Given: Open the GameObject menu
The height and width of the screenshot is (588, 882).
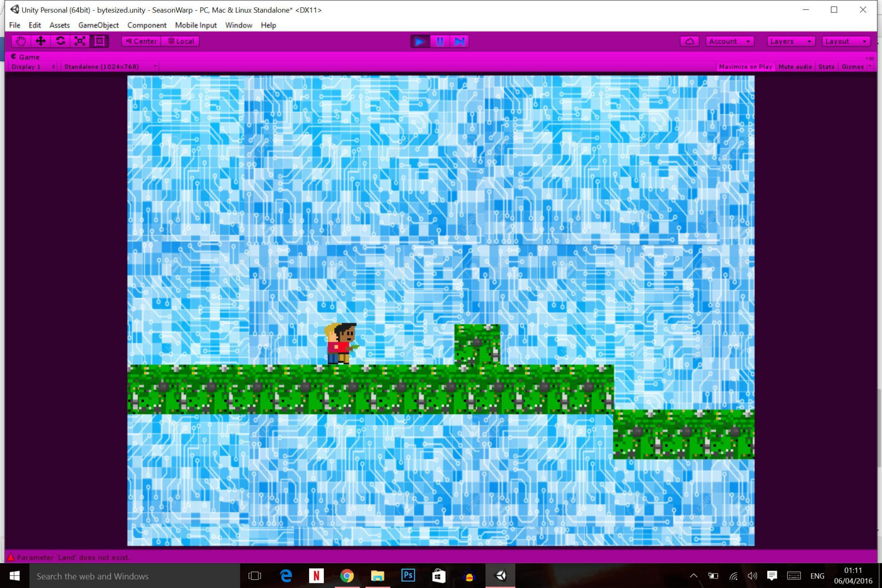Looking at the screenshot, I should 98,25.
